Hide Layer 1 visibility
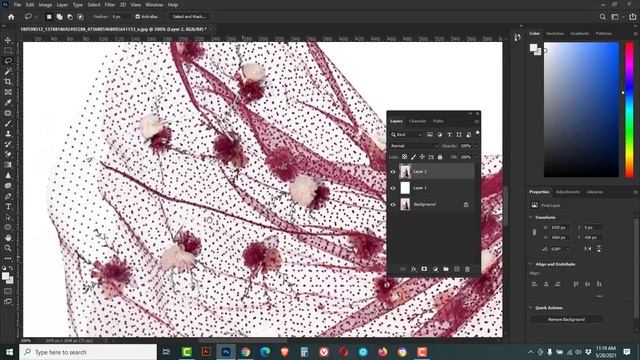 click(393, 188)
